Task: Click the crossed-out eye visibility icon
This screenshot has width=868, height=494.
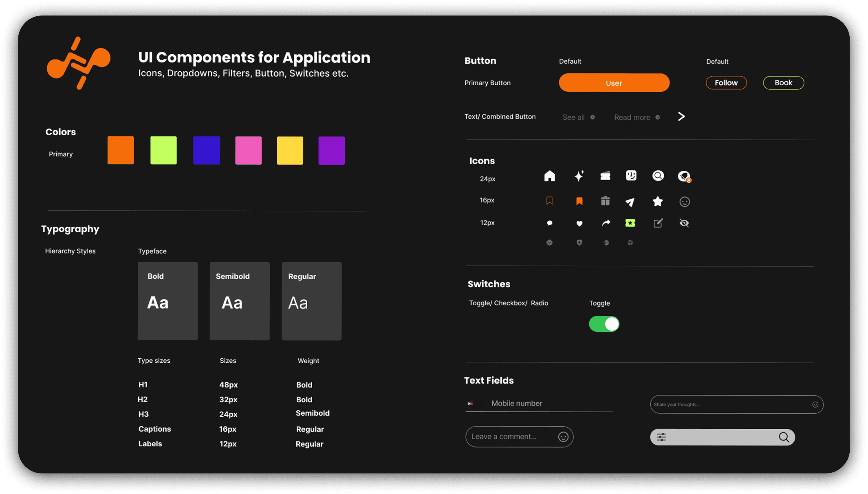Action: point(684,223)
